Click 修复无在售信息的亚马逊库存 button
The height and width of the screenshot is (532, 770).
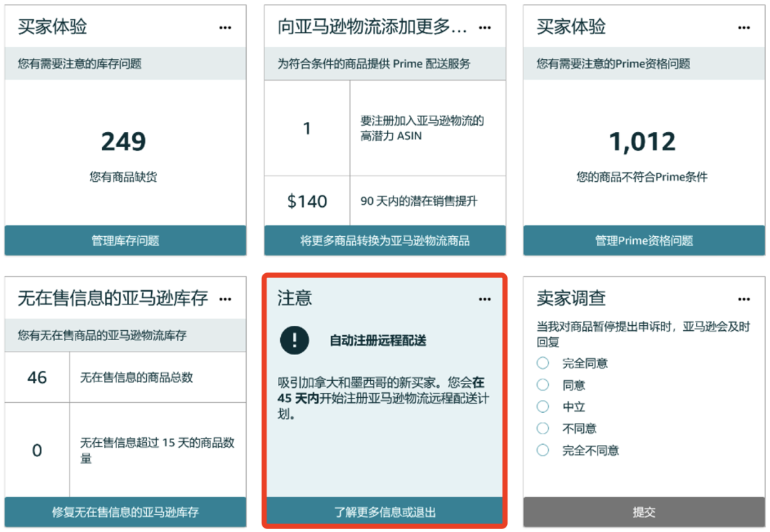(125, 511)
